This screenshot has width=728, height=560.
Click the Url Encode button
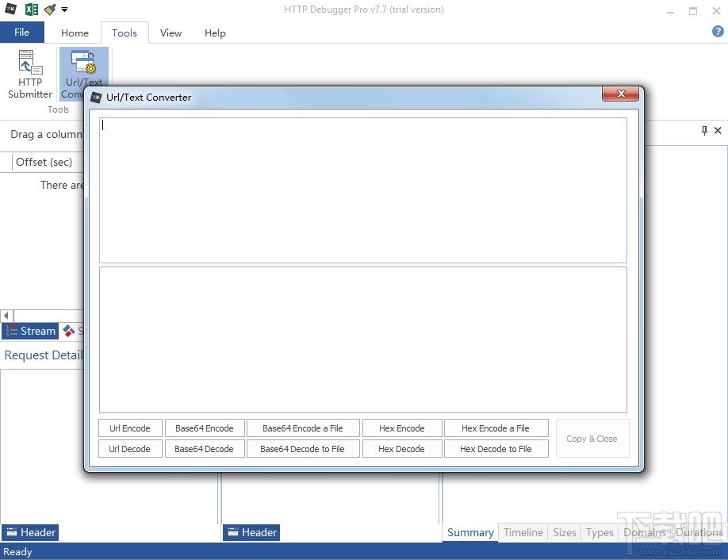(130, 428)
